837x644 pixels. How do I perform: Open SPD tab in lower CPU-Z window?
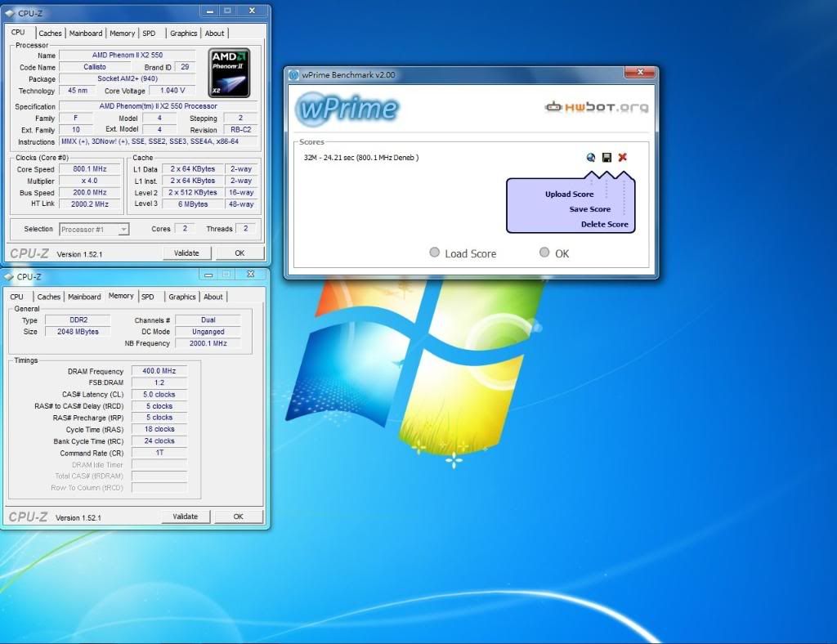tap(148, 297)
